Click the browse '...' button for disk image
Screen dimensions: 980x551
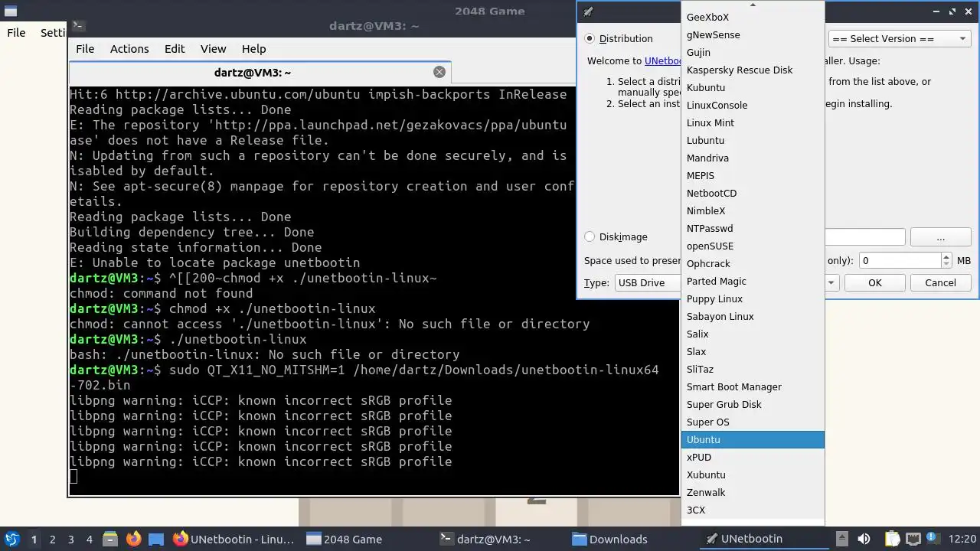[x=940, y=237]
